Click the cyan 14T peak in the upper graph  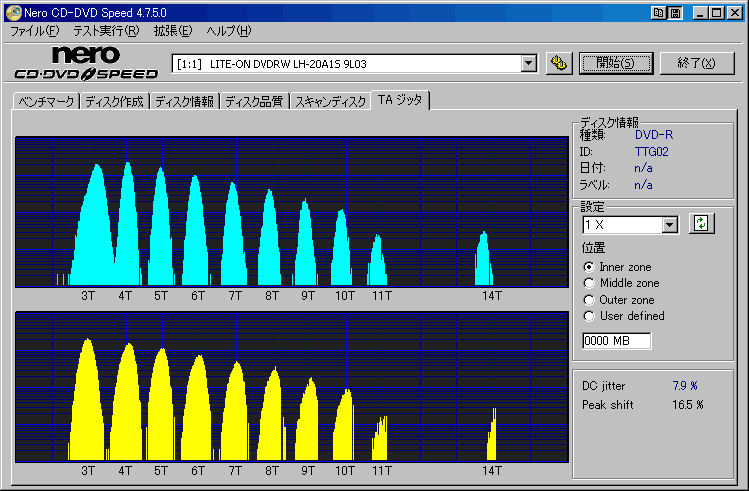[x=484, y=260]
